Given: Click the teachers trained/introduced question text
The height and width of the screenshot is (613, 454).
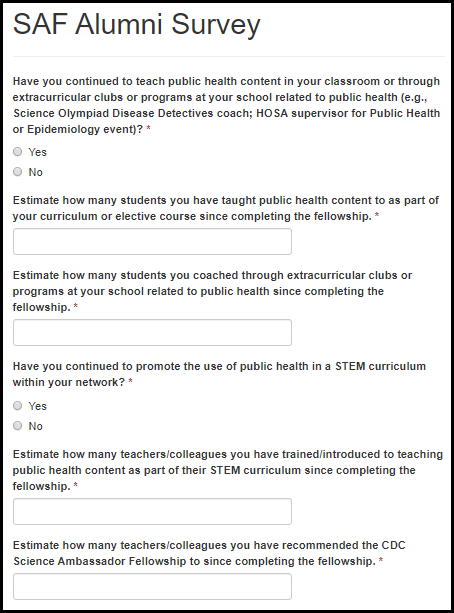Looking at the screenshot, I should (x=228, y=470).
